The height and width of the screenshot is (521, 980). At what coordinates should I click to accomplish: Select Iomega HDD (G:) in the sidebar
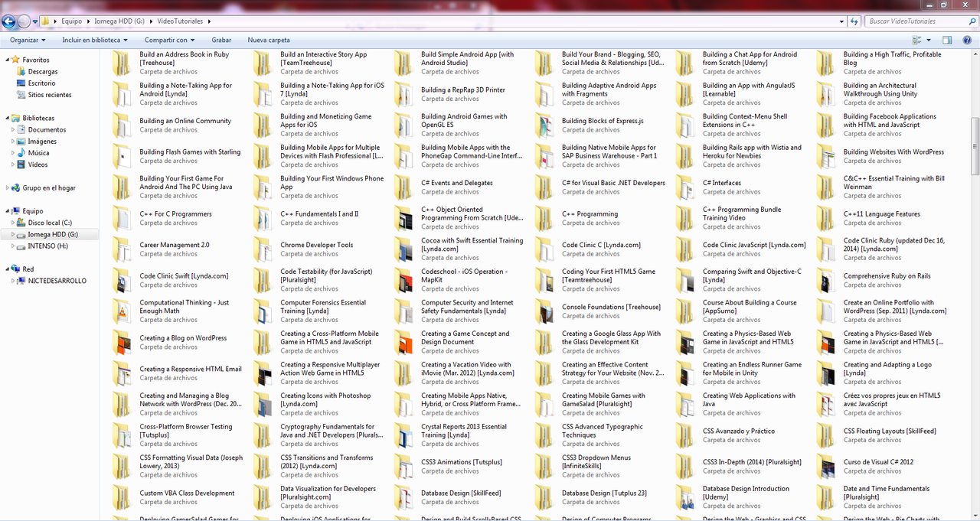tap(53, 234)
